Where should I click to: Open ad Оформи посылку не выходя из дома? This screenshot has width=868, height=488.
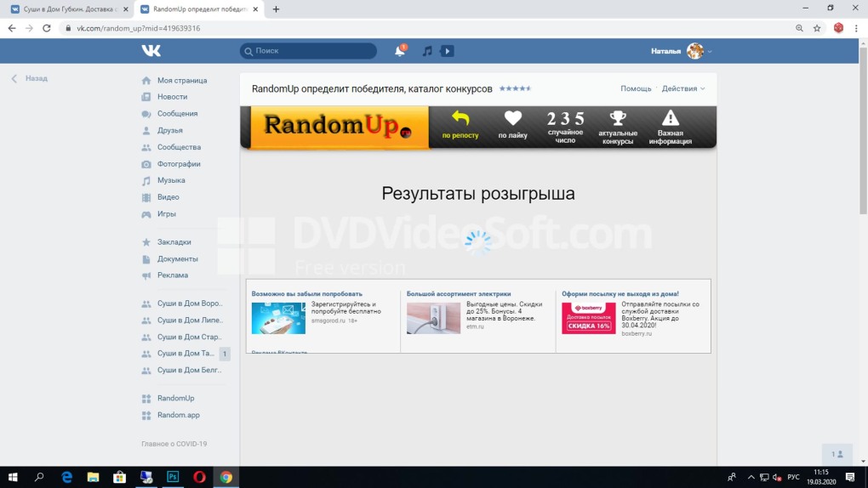(620, 294)
